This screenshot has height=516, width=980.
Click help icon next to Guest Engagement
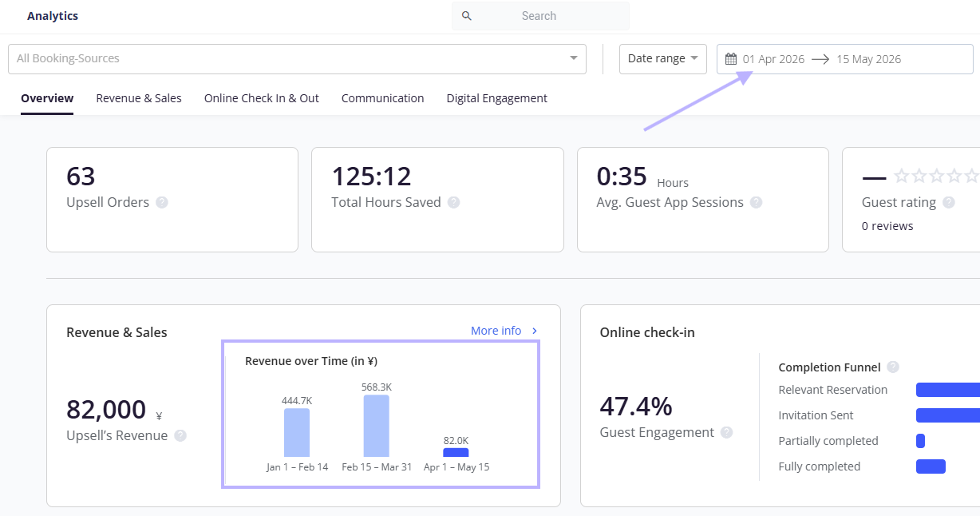pos(726,433)
